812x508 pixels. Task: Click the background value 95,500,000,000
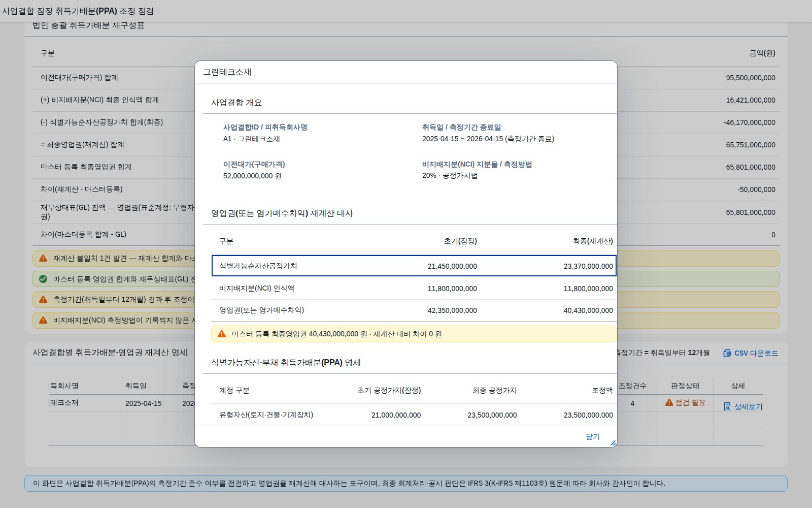pos(751,78)
